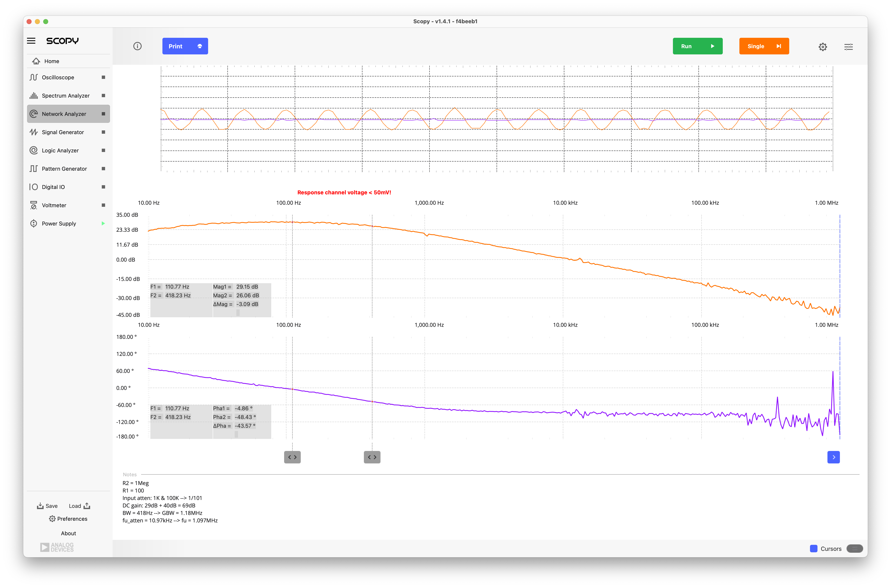Image resolution: width=891 pixels, height=588 pixels.
Task: Run a Single sweep
Action: tap(764, 46)
